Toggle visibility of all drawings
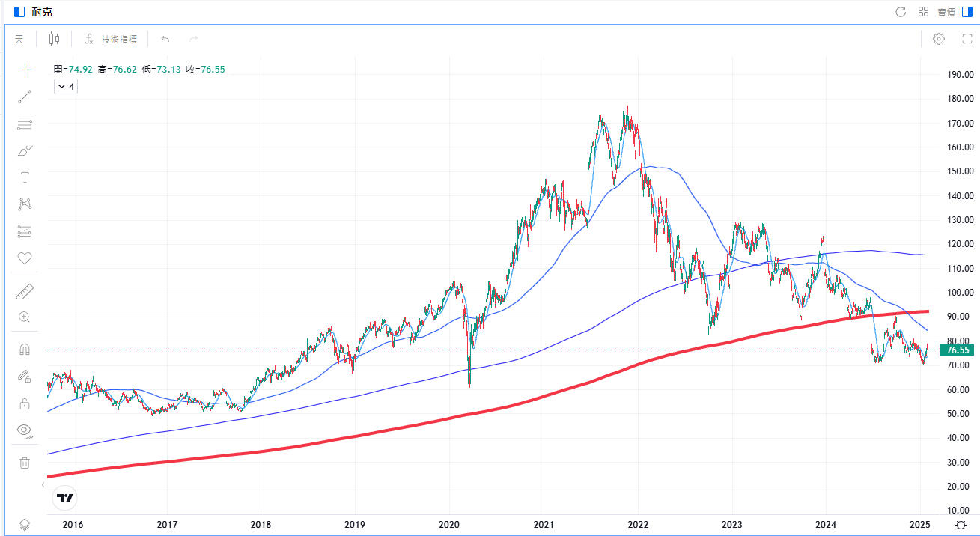The width and height of the screenshot is (980, 536). tap(25, 430)
